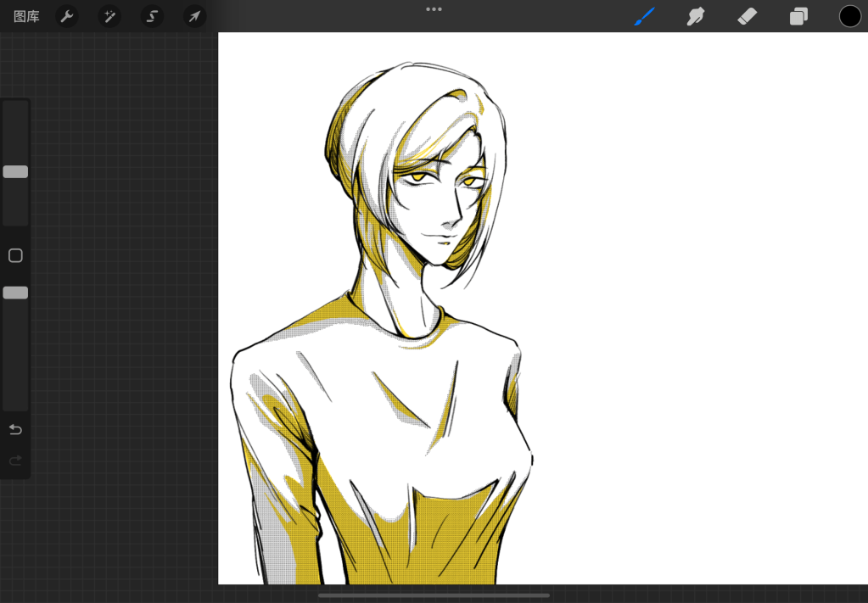Select the Eraser tool
The height and width of the screenshot is (603, 868).
coord(747,16)
